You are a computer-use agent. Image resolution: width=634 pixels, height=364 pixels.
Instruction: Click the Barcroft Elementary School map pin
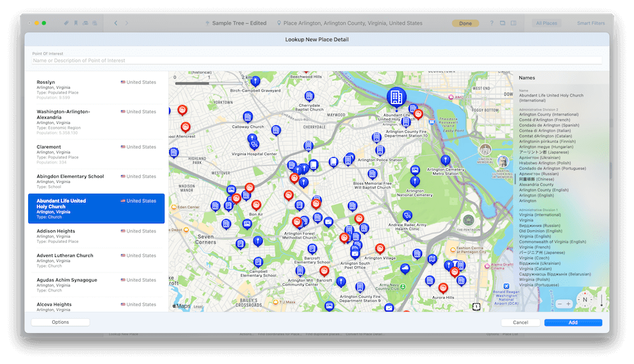click(312, 249)
